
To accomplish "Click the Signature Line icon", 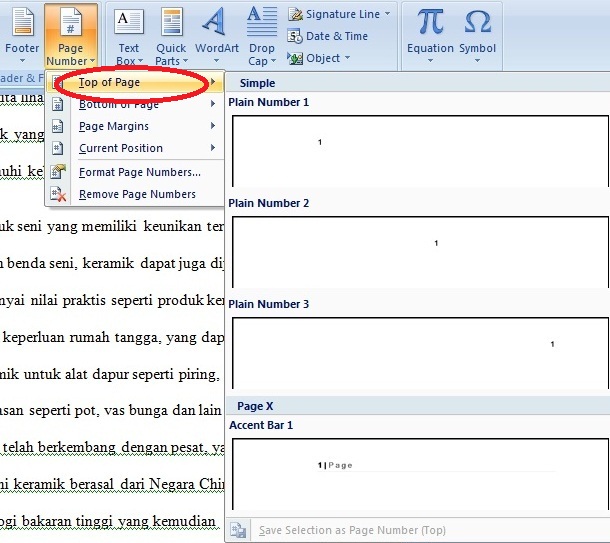I will click(x=295, y=14).
